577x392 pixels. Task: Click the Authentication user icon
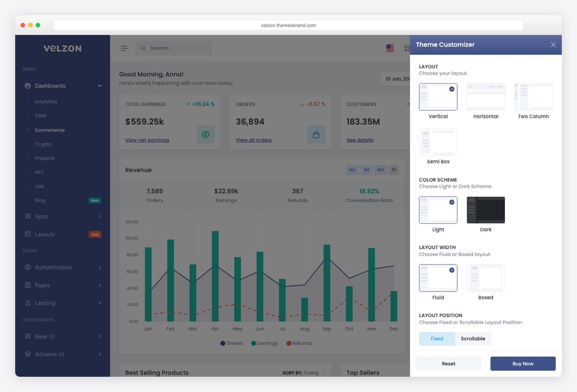27,267
